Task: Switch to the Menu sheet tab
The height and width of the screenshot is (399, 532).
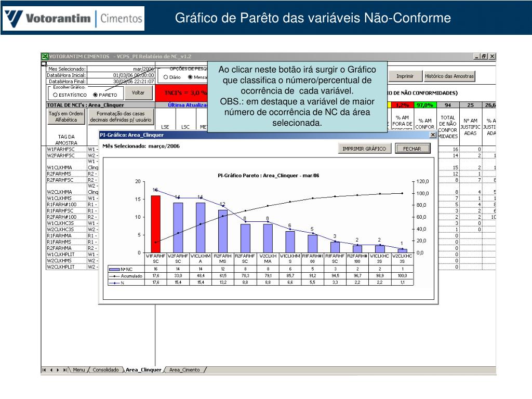Action: 79,370
